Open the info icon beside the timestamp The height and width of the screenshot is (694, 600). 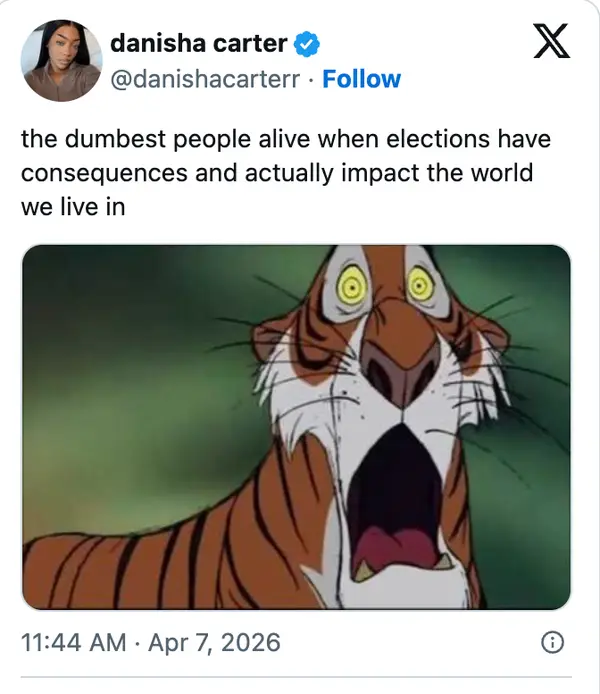tap(551, 643)
